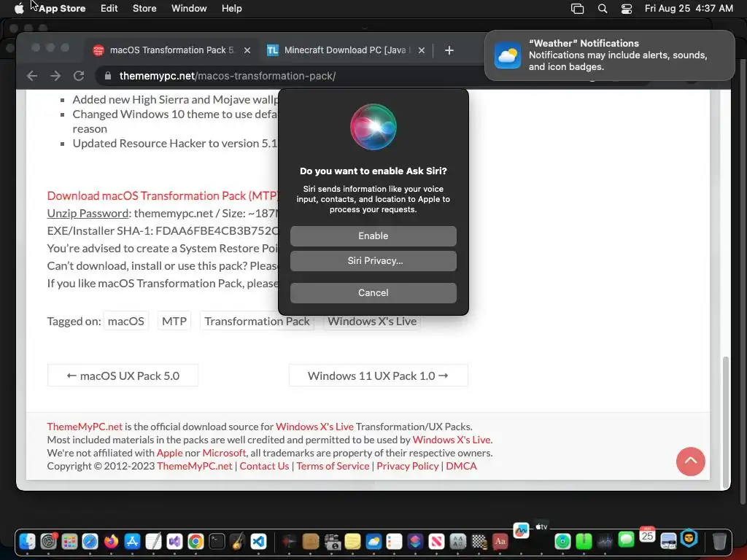Open TextEdit from the Dock
The image size is (747, 560).
coord(153,542)
